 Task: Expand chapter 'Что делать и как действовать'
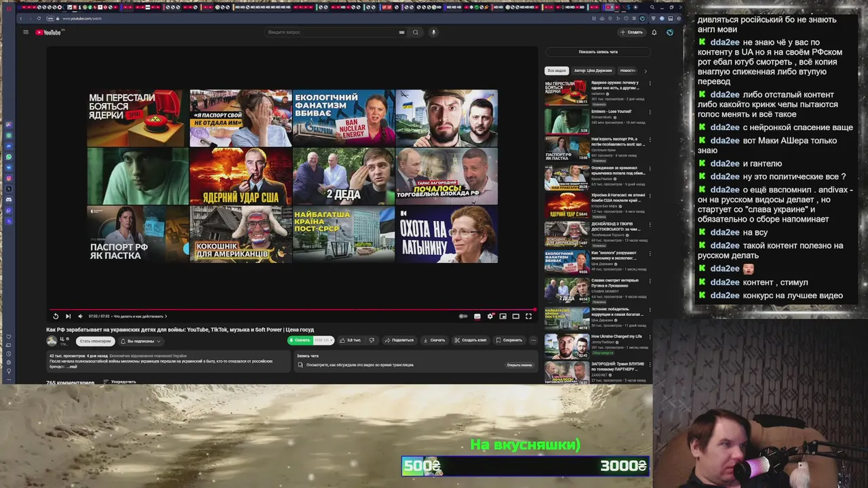[140, 316]
